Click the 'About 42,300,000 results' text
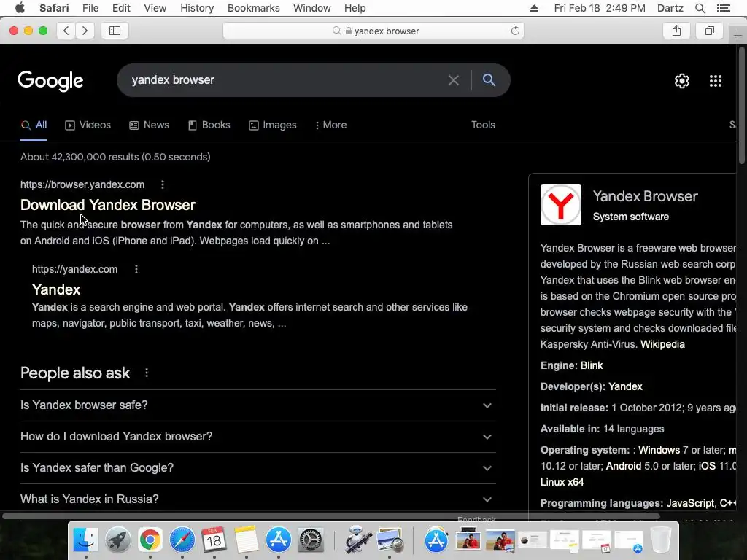 (115, 157)
